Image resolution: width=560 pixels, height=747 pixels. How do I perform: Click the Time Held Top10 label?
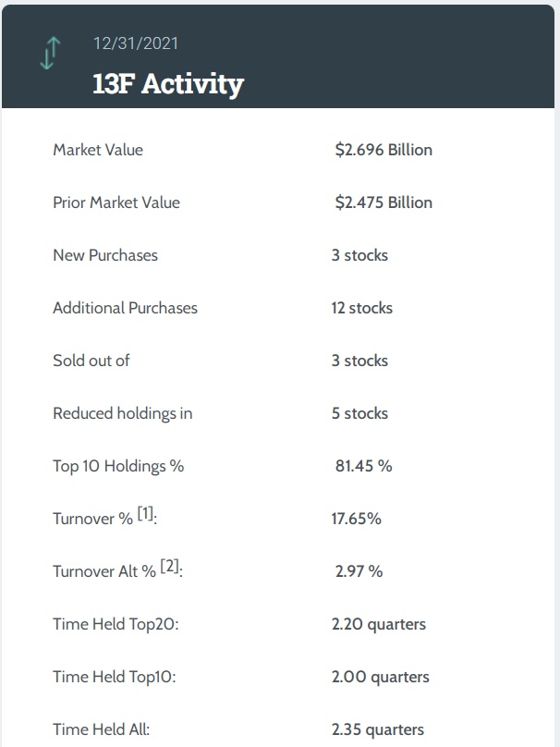[x=115, y=677]
